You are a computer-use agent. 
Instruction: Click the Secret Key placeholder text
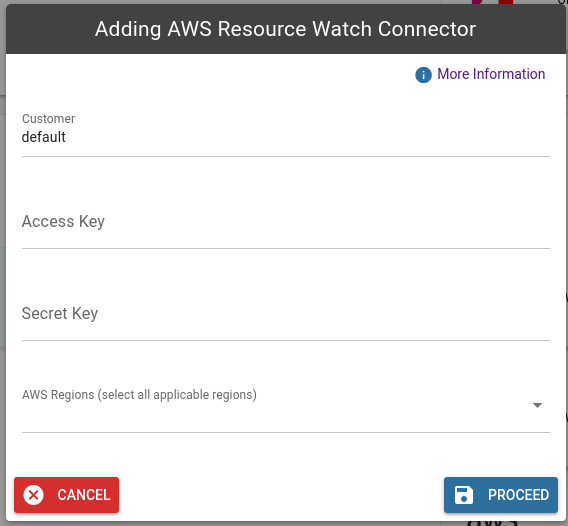(x=60, y=313)
